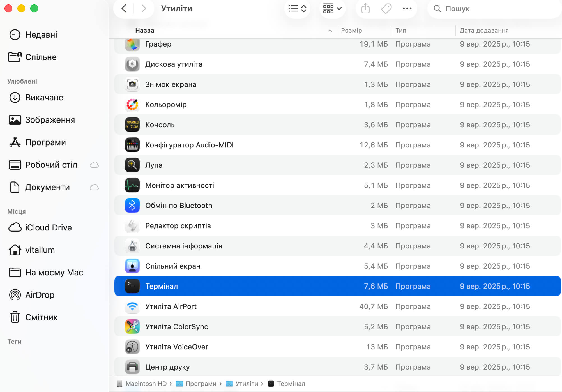This screenshot has height=392, width=562.
Task: Go forward with the right chevron button
Action: [144, 8]
